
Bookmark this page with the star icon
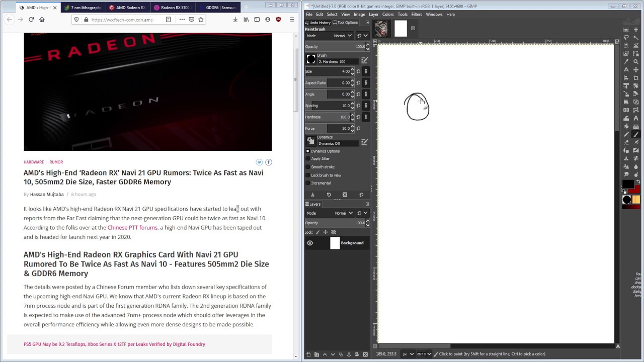(x=201, y=20)
